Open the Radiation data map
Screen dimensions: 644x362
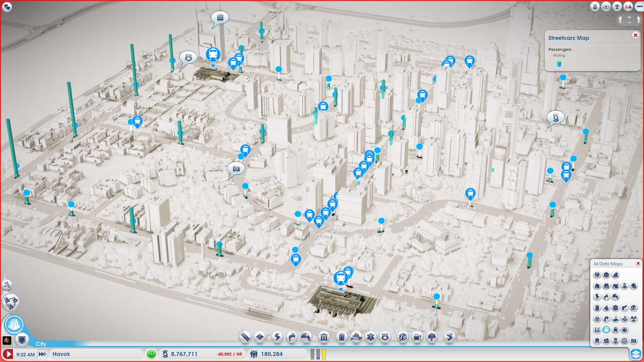tap(633, 318)
